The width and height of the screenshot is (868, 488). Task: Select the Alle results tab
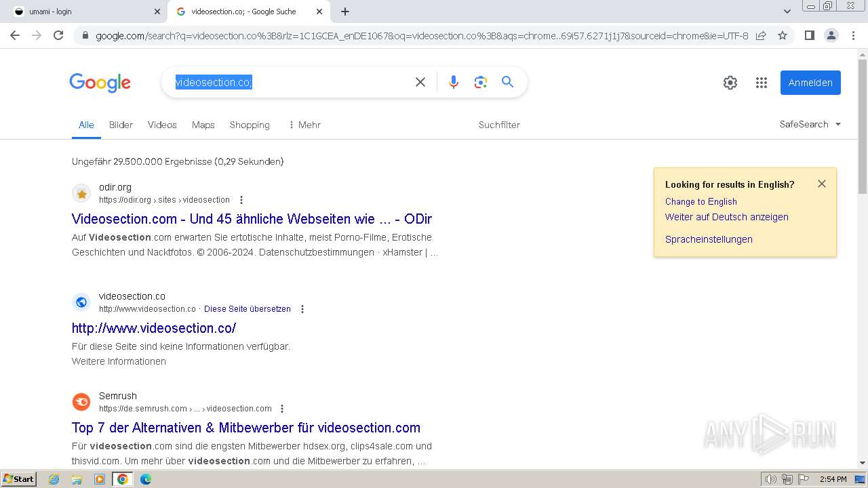86,125
